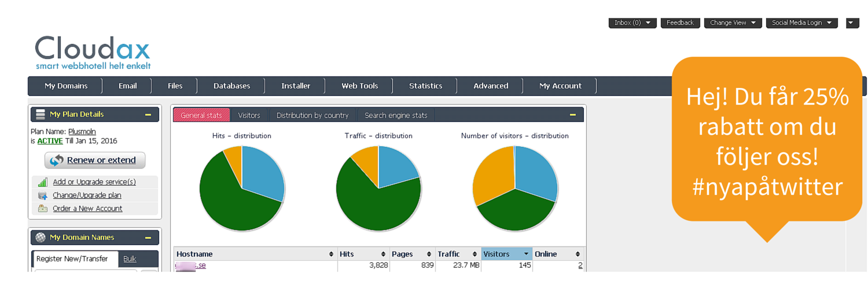The height and width of the screenshot is (289, 868).
Task: Collapse the statistics panel
Action: coord(573,115)
